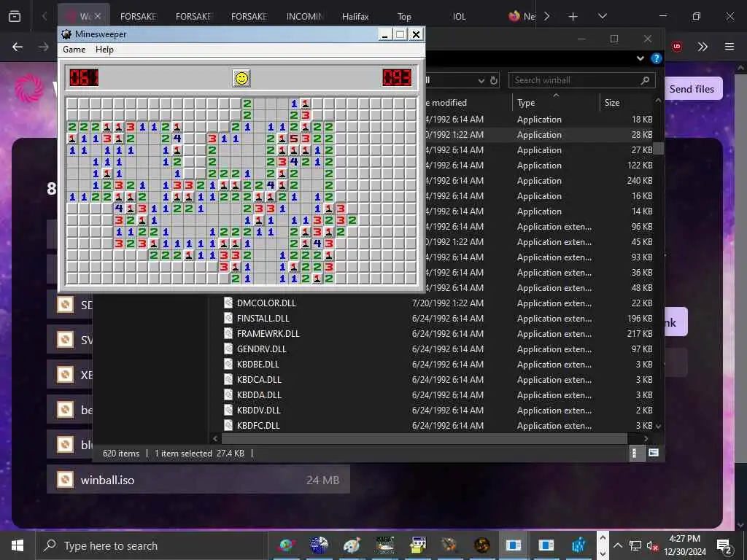Switch to the IOL browser tab
The height and width of the screenshot is (560, 747).
459,17
